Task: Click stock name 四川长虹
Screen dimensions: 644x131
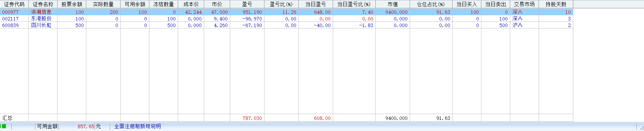Action: 41,25
